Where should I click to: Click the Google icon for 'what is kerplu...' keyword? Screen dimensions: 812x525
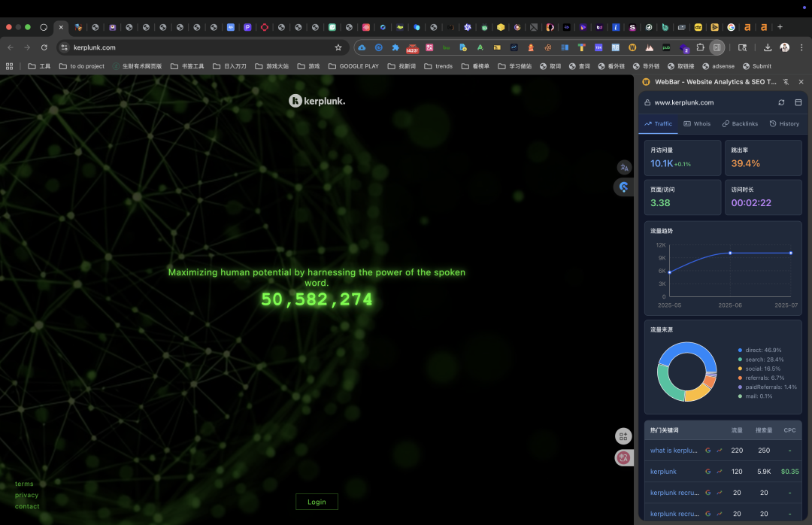[708, 451]
